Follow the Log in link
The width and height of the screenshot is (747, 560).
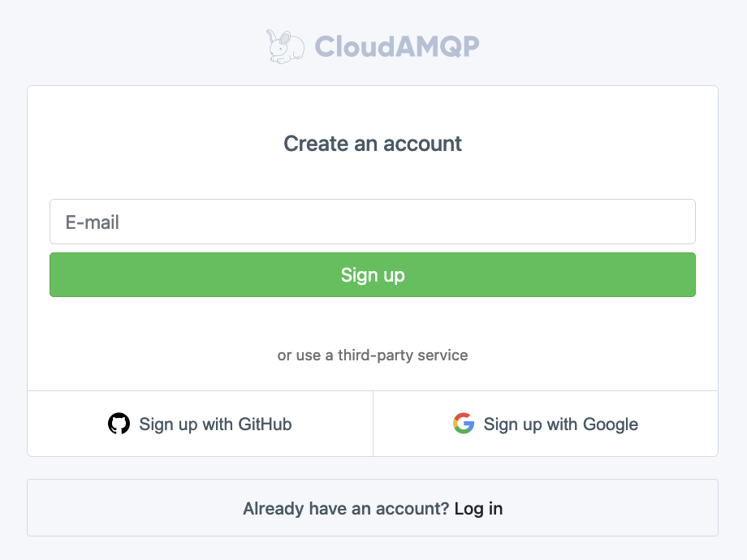pos(478,509)
